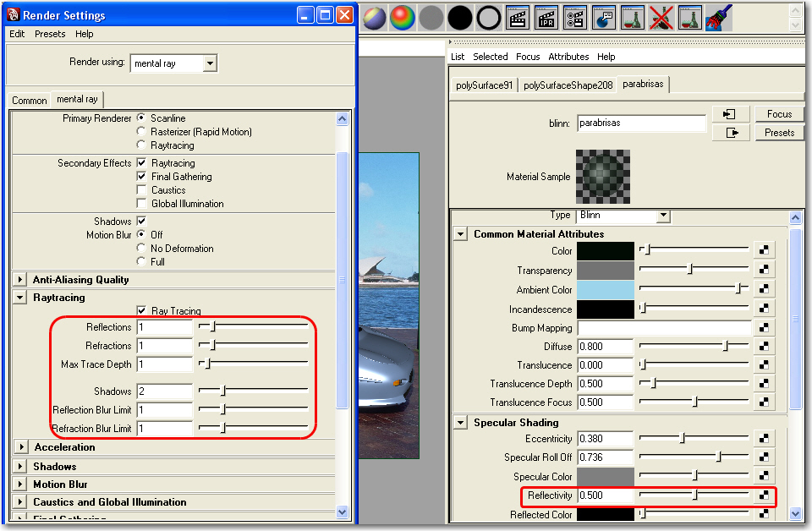Viewport: 812px width, 531px height.
Task: Expand the Acceleration section
Action: point(20,447)
